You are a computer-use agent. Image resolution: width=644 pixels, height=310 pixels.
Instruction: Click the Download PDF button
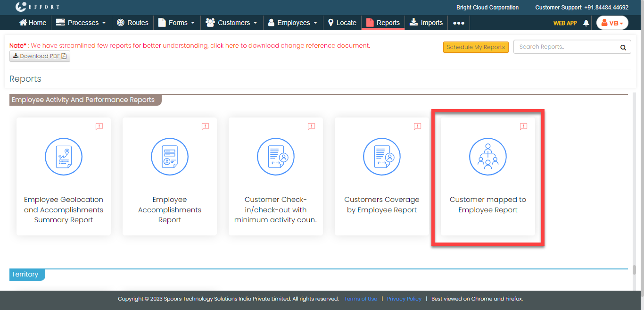pos(40,56)
